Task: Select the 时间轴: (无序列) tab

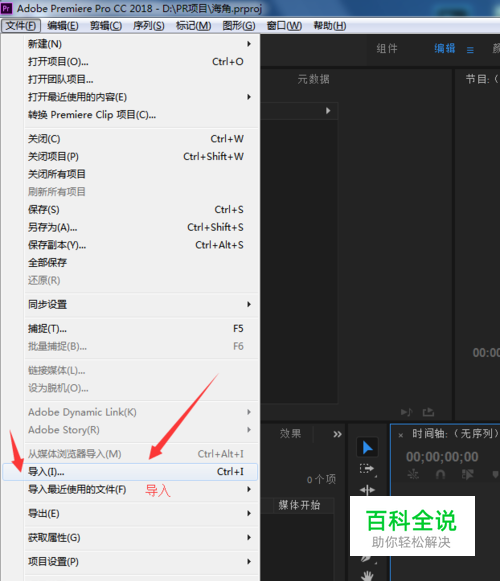Action: (x=455, y=434)
